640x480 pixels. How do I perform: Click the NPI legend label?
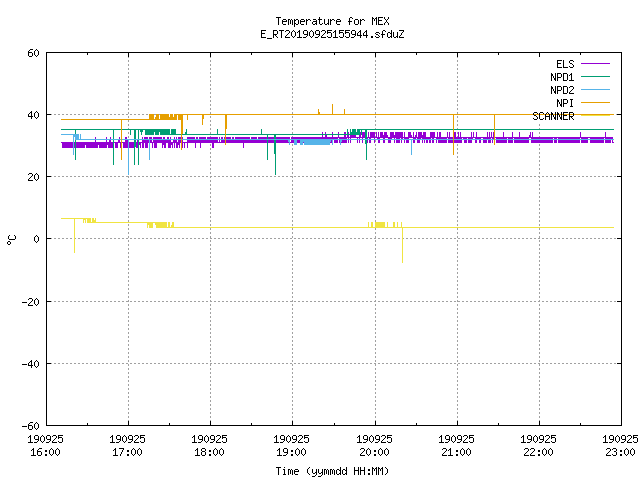tap(565, 103)
